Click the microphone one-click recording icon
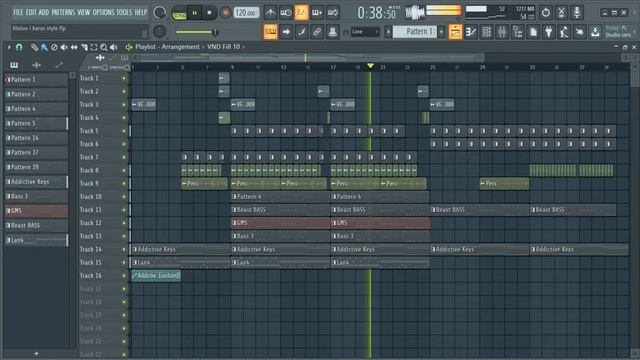Screen dimensions: 640x360 [x=577, y=13]
